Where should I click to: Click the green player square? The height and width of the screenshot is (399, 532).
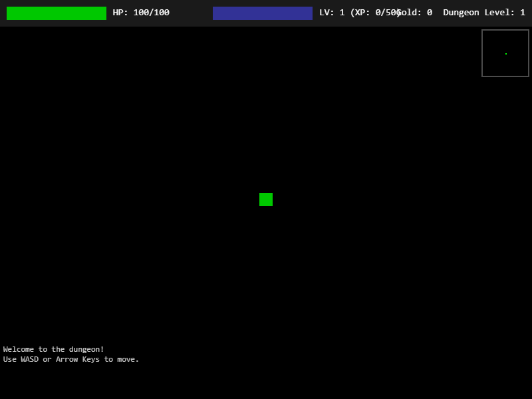pyautogui.click(x=266, y=199)
